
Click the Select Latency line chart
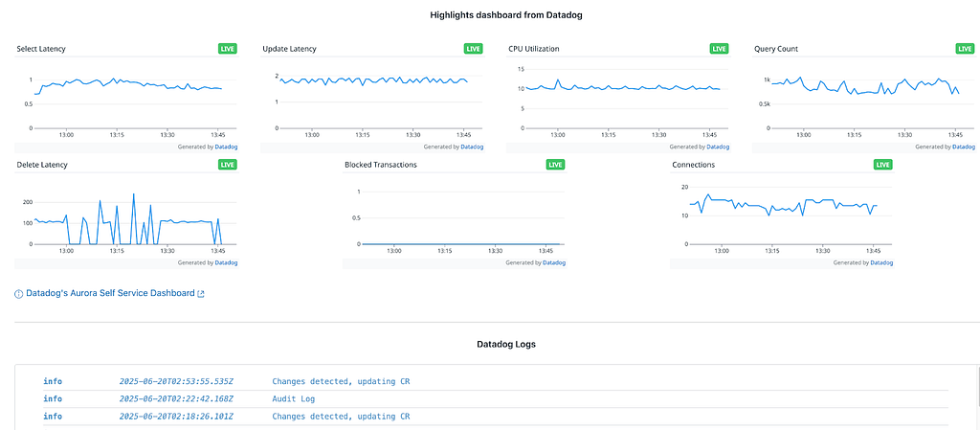click(126, 99)
